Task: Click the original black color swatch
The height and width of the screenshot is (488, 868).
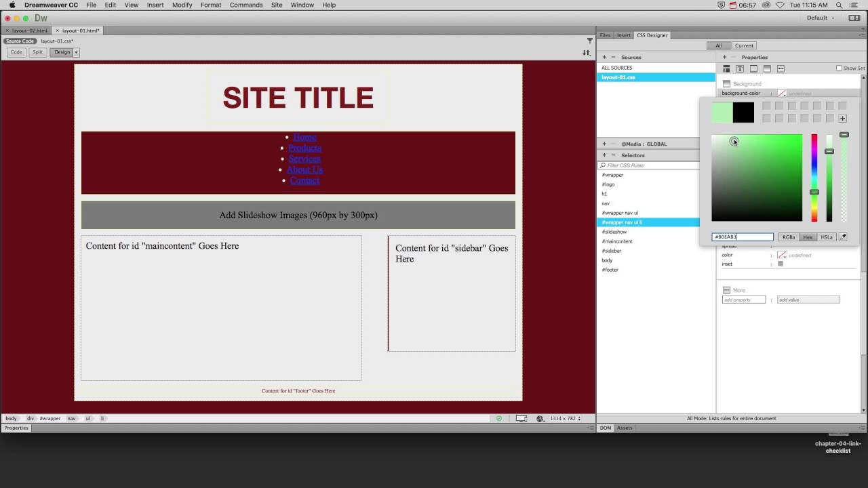Action: [743, 113]
